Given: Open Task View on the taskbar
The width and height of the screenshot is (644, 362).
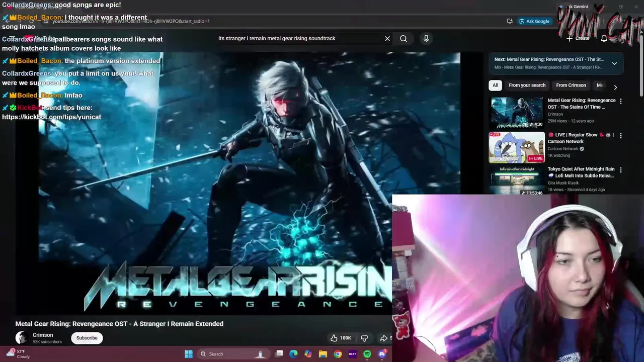Looking at the screenshot, I should [279, 354].
